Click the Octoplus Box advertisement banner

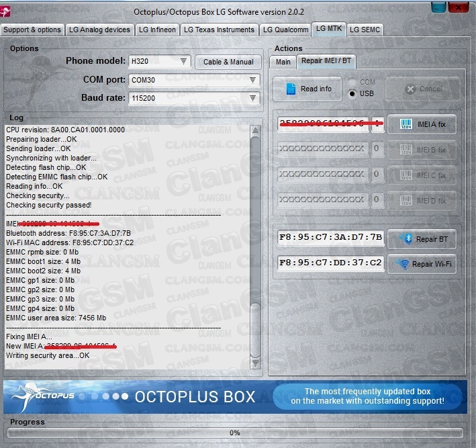235,397
